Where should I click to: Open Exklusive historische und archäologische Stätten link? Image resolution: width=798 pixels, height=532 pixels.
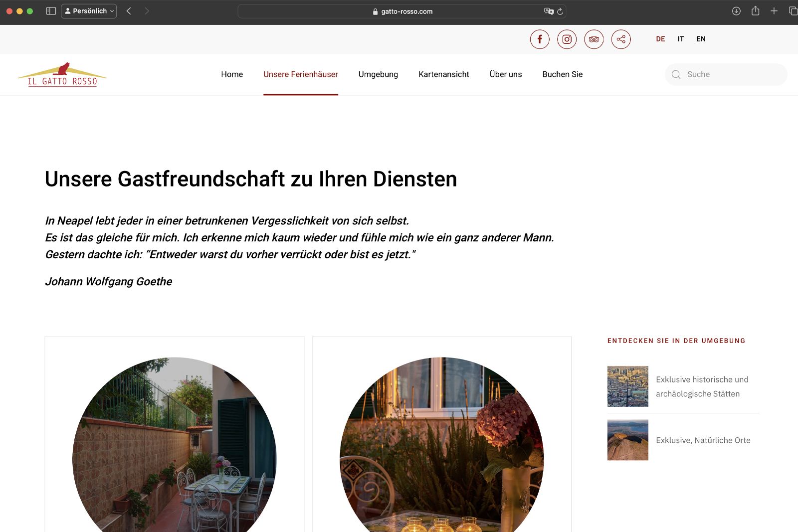click(702, 386)
